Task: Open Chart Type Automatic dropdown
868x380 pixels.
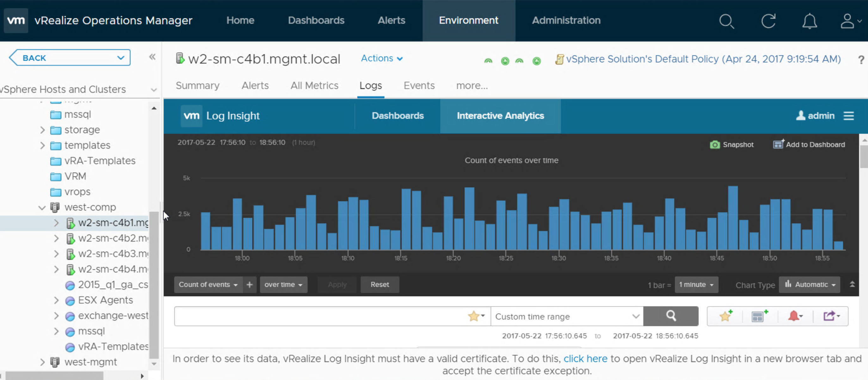Action: point(809,285)
